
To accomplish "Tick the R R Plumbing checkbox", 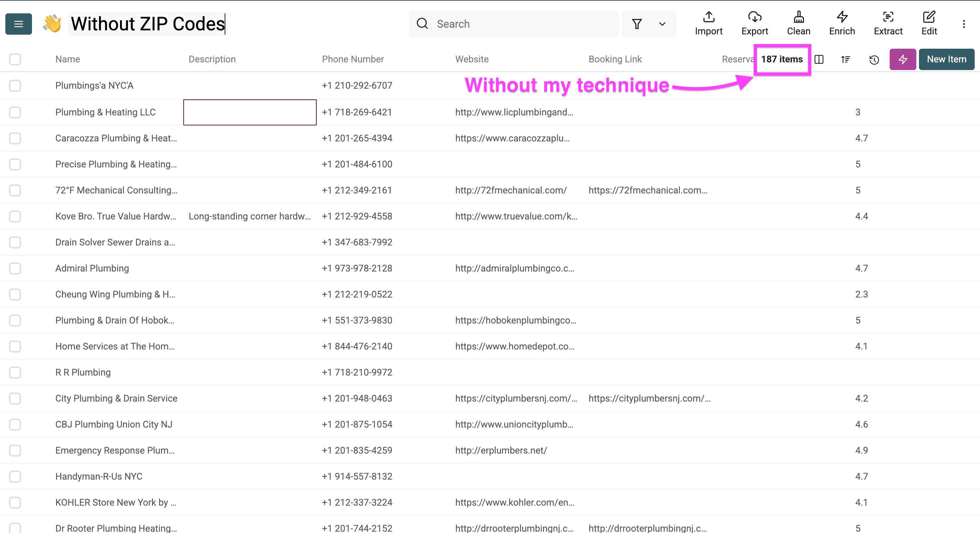I will pyautogui.click(x=15, y=372).
